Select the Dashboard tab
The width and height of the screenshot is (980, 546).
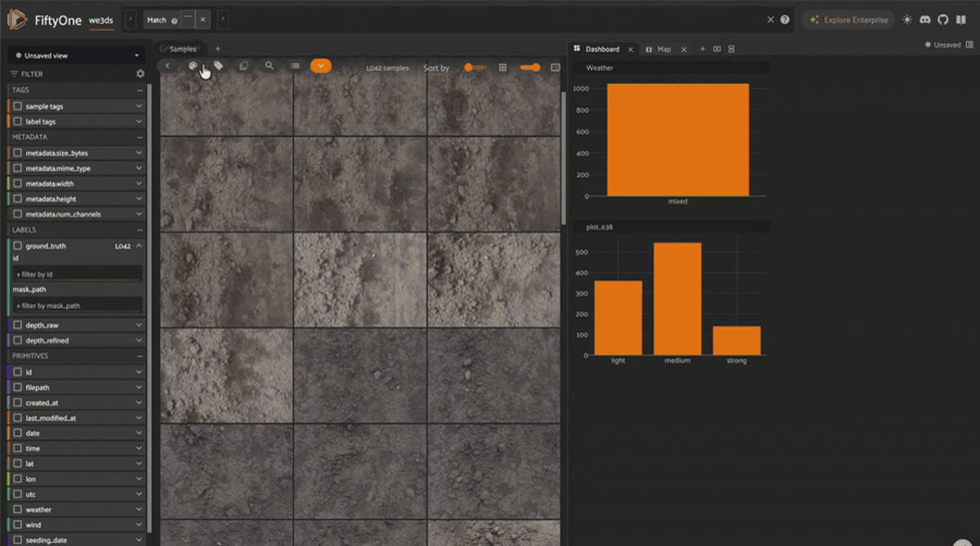[x=602, y=49]
